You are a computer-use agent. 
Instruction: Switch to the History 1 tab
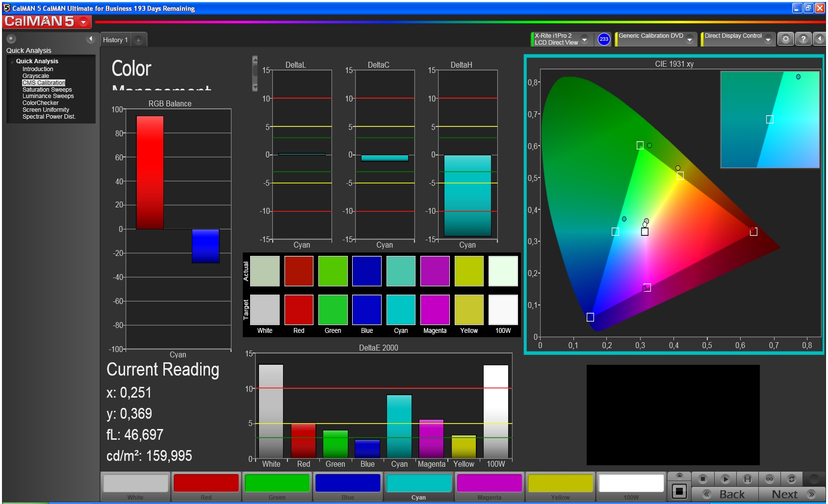[115, 40]
